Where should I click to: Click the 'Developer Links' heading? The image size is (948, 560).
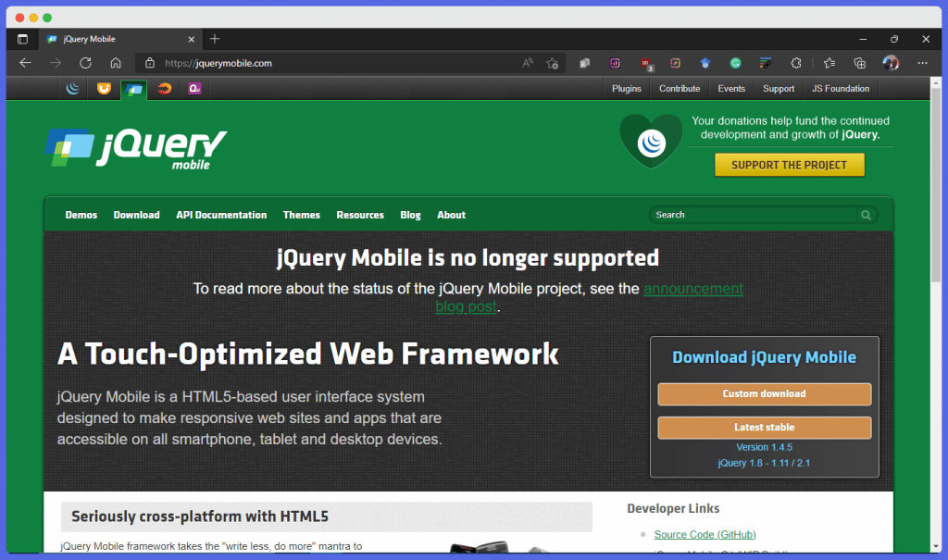[673, 508]
